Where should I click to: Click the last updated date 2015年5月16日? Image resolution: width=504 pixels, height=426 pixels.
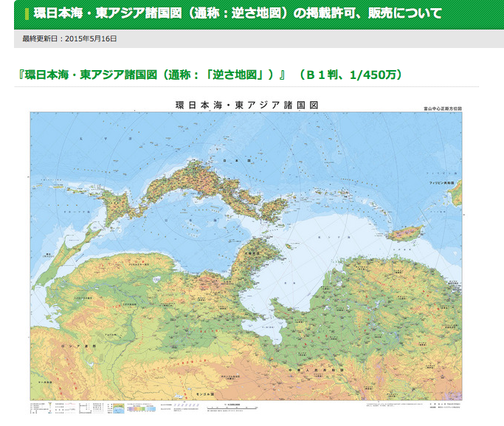[x=69, y=38]
